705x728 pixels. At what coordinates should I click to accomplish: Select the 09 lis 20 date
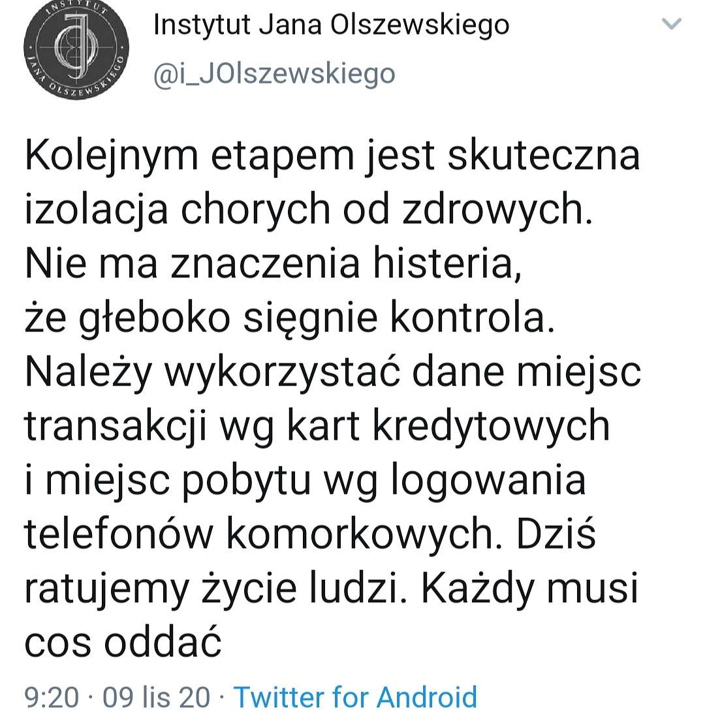point(157,697)
